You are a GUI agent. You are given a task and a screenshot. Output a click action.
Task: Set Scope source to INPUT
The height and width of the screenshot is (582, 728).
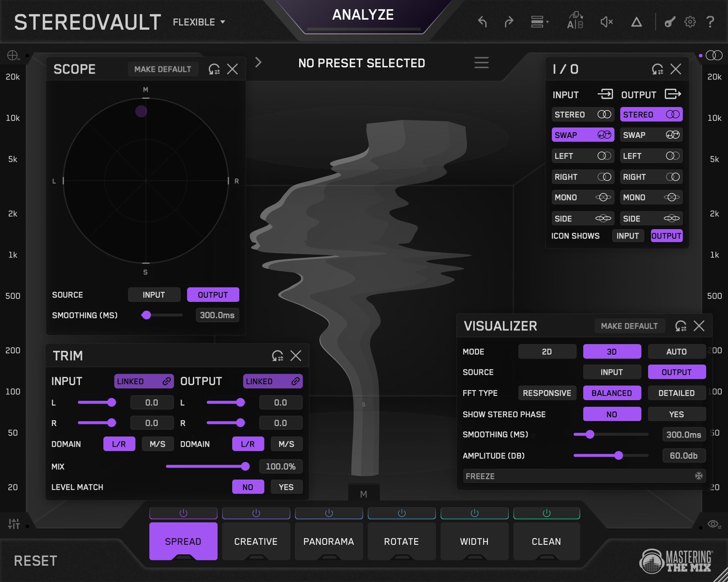[x=154, y=295]
